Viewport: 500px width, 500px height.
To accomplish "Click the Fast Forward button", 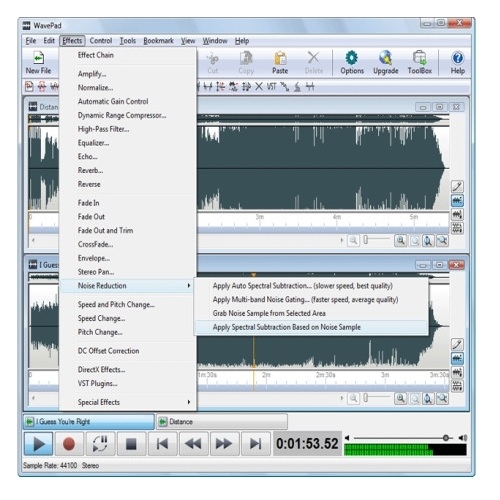I will point(224,444).
